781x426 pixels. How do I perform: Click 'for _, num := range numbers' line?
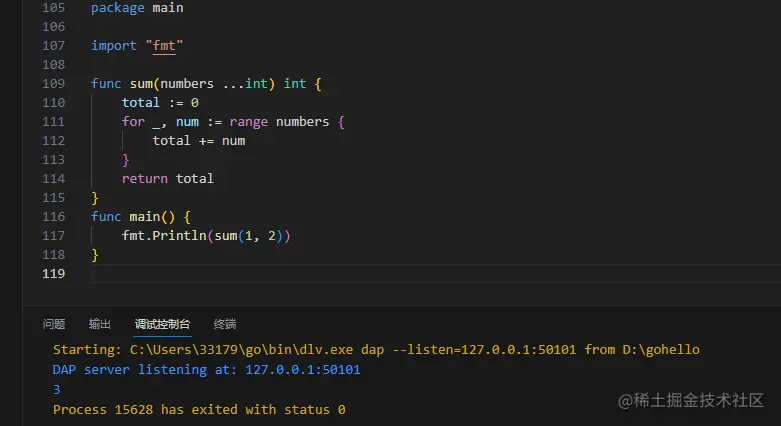[233, 122]
